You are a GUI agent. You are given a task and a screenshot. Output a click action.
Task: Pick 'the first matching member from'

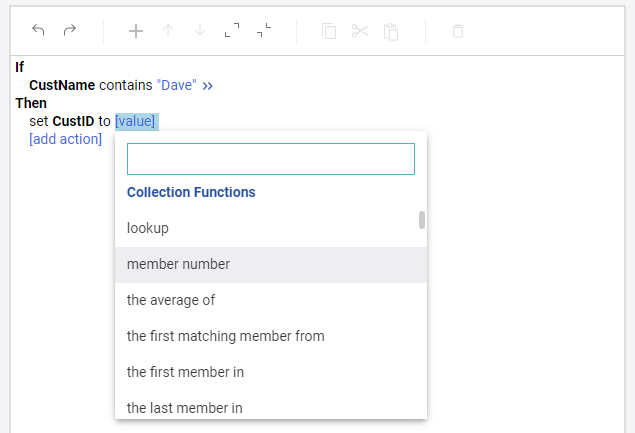[x=225, y=336]
